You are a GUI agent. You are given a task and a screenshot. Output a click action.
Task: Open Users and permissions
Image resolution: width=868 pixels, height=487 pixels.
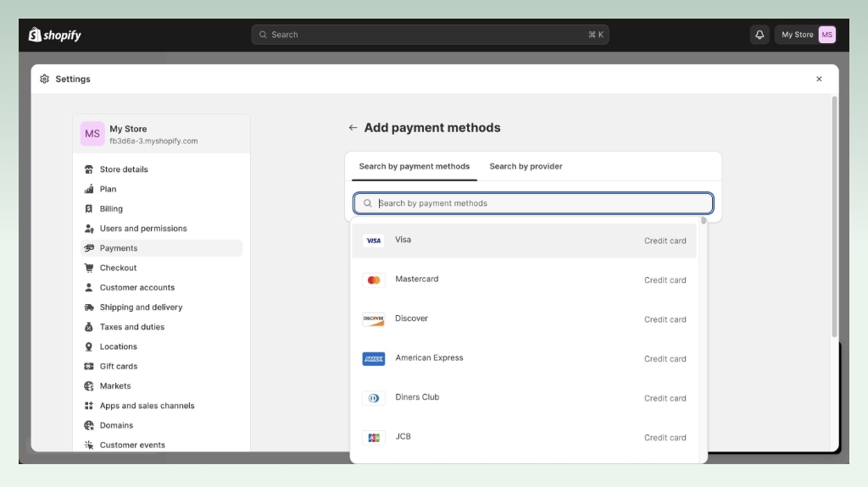(161, 229)
